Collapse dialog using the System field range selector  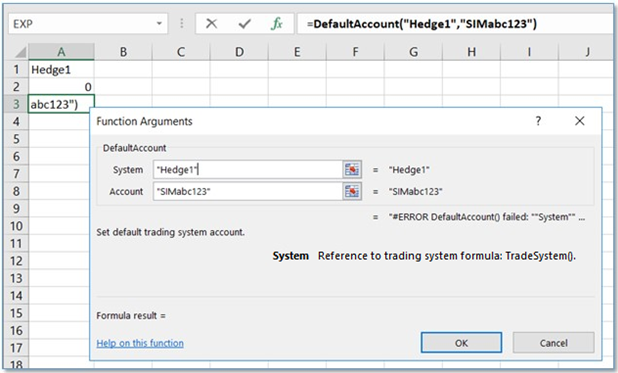click(x=352, y=170)
